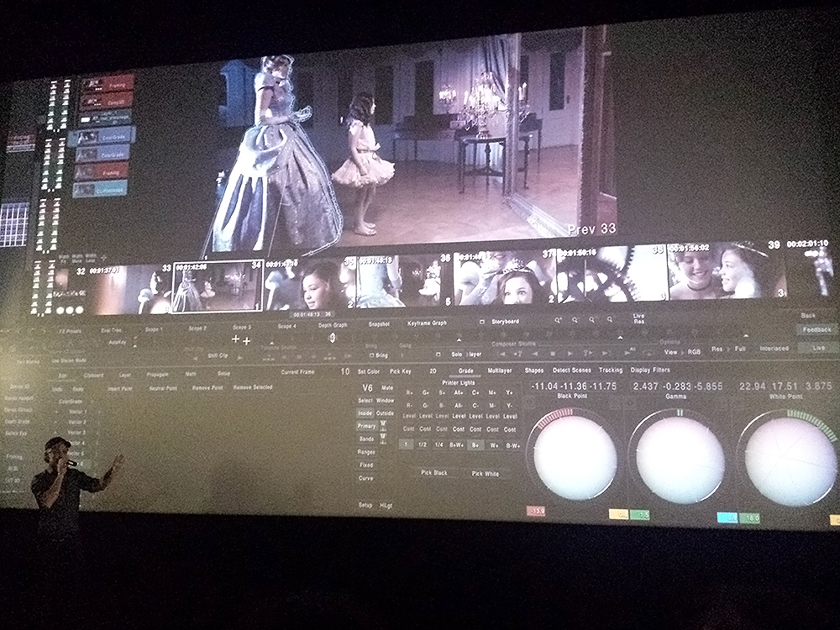Switch to the Outside matte option

(x=386, y=413)
